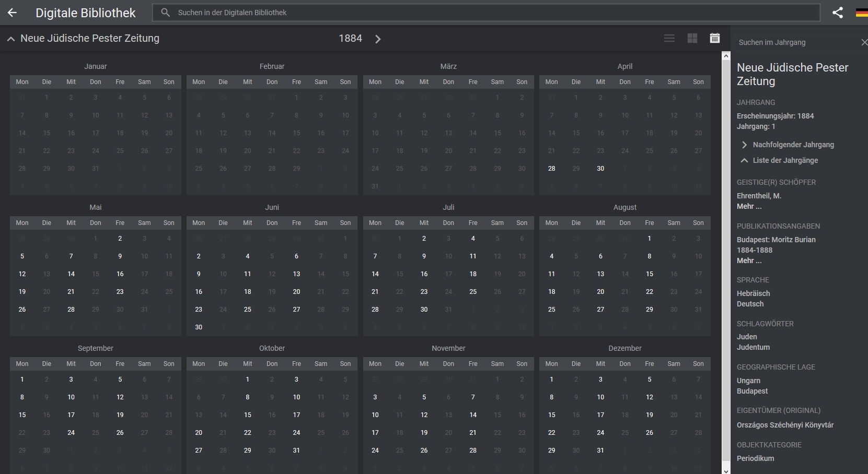Screen dimensions: 868x474
Task: Focus the Digitale Bibliothek search field
Action: point(486,13)
